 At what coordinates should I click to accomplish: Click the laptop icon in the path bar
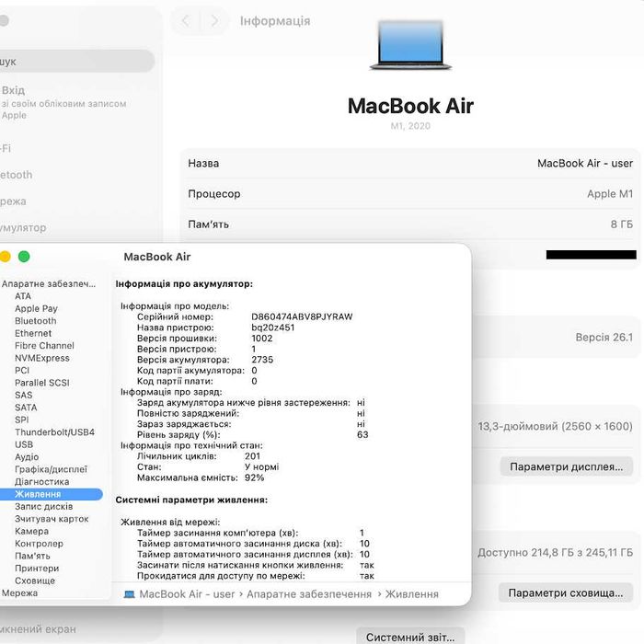pyautogui.click(x=130, y=594)
